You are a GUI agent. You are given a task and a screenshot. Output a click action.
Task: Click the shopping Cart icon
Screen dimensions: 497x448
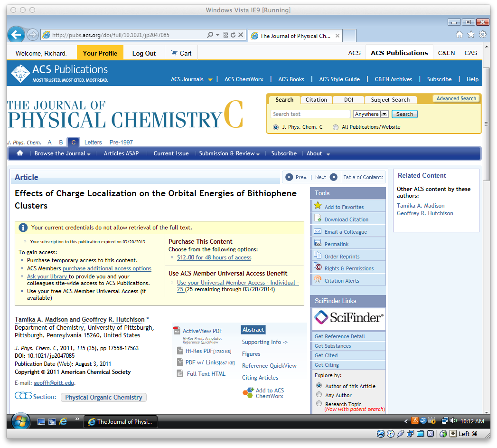point(174,53)
